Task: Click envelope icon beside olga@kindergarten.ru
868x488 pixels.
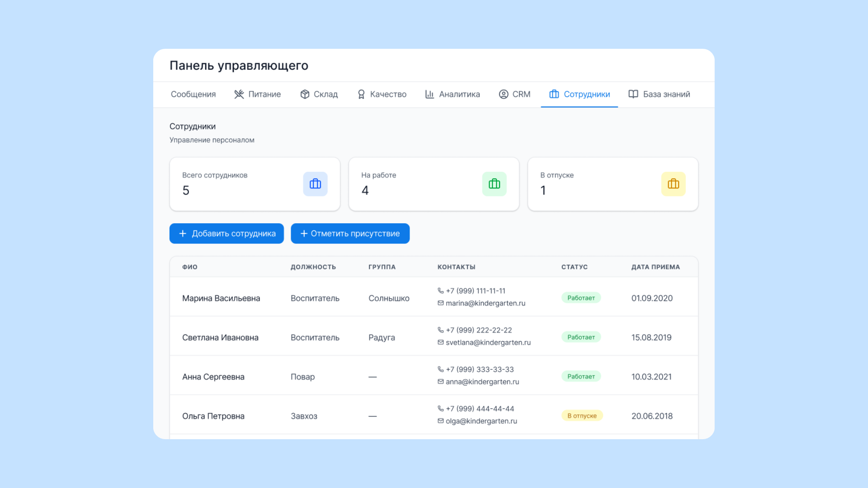Action: [x=440, y=421]
